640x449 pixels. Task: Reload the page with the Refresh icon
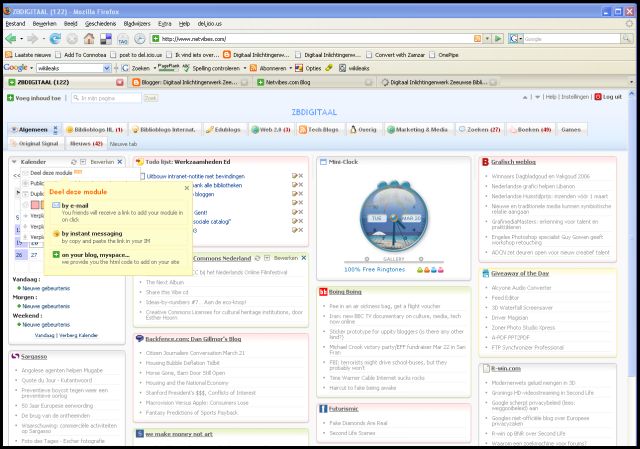point(55,39)
